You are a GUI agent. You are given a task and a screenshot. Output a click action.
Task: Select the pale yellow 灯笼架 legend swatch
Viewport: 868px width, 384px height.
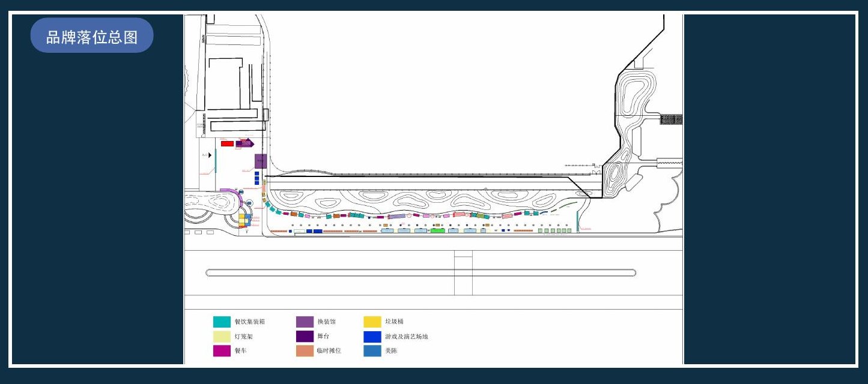[x=222, y=337]
